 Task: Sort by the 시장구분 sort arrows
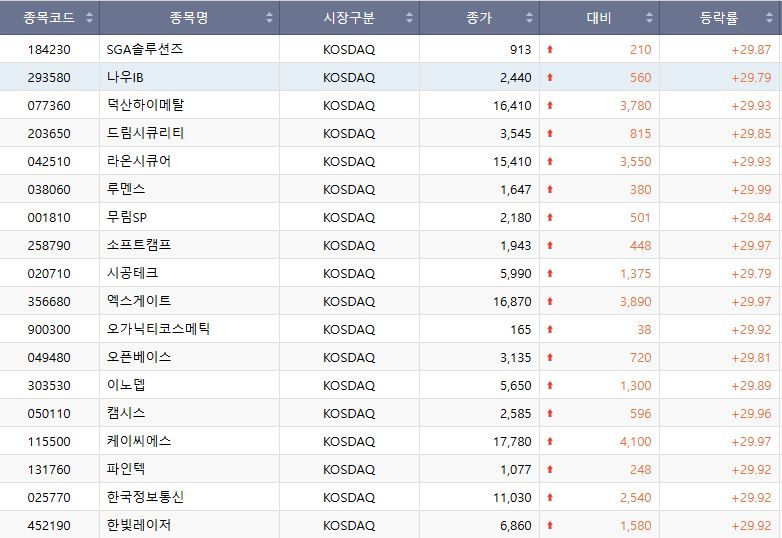(x=409, y=18)
